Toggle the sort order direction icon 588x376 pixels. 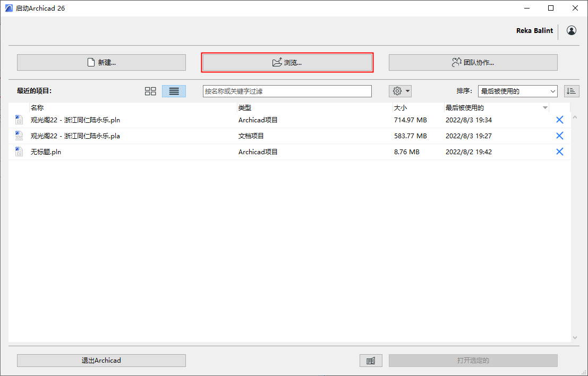click(x=572, y=91)
